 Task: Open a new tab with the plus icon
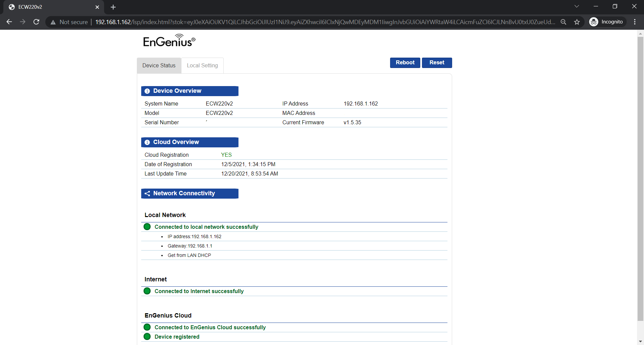click(x=113, y=7)
